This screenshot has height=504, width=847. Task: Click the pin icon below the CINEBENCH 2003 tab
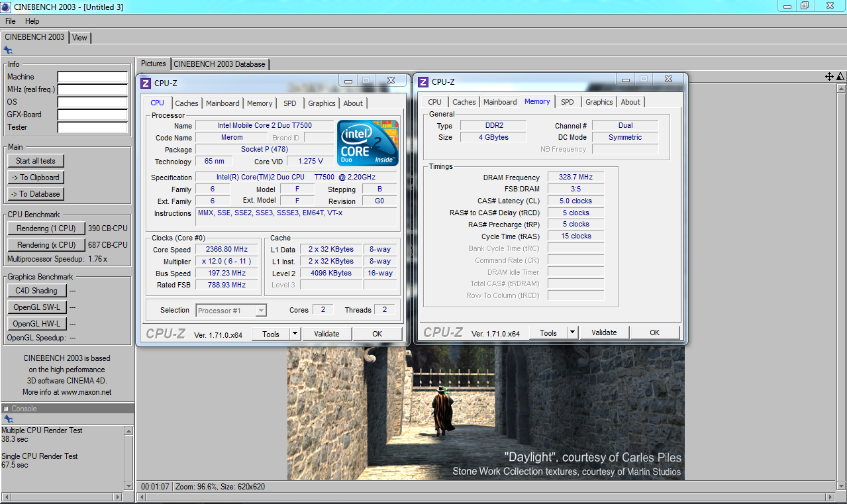pos(7,50)
